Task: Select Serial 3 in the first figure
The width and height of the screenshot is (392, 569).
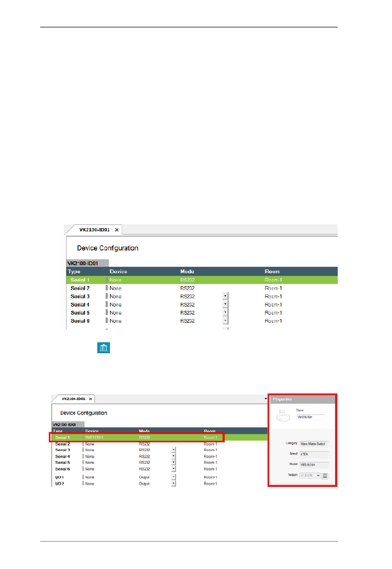Action: click(80, 296)
